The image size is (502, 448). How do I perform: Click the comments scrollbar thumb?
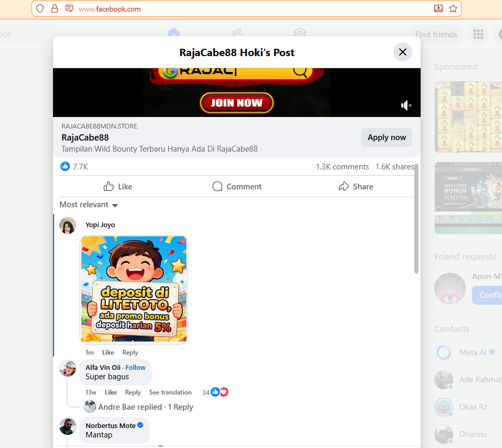416,218
